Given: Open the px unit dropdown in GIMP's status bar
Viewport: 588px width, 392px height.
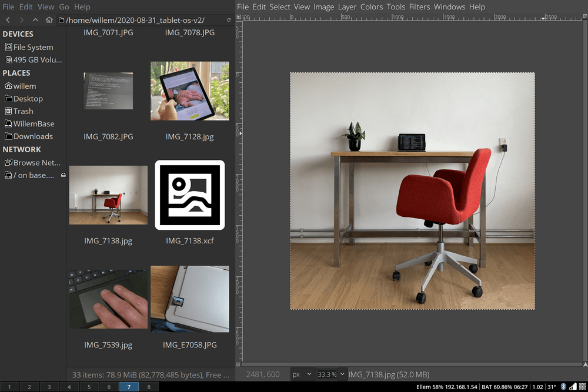Looking at the screenshot, I should point(302,374).
